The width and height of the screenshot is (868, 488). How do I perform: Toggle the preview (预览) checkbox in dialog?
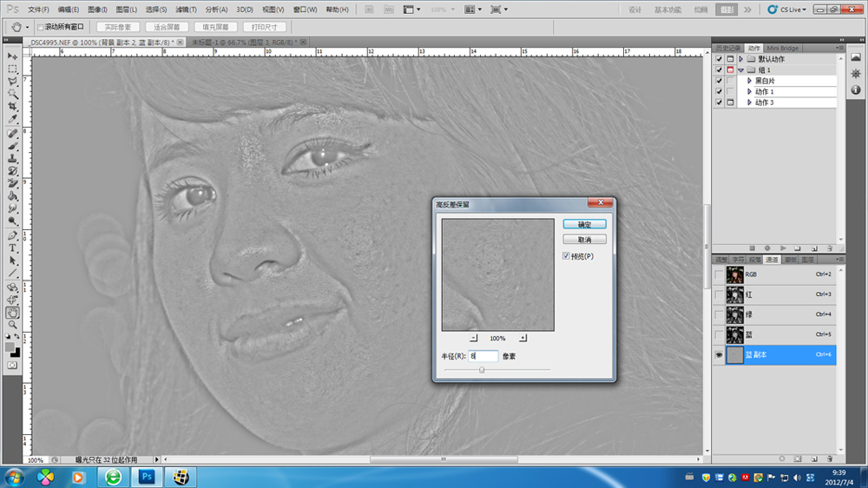[567, 256]
